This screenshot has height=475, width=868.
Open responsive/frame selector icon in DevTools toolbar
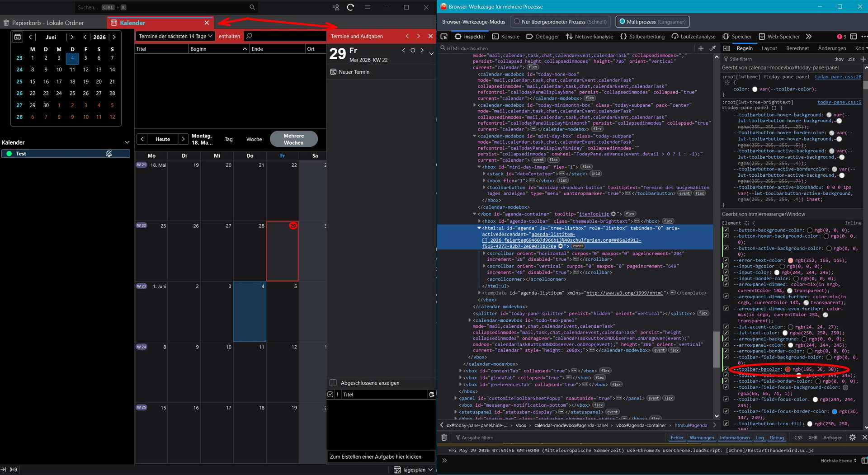click(854, 37)
